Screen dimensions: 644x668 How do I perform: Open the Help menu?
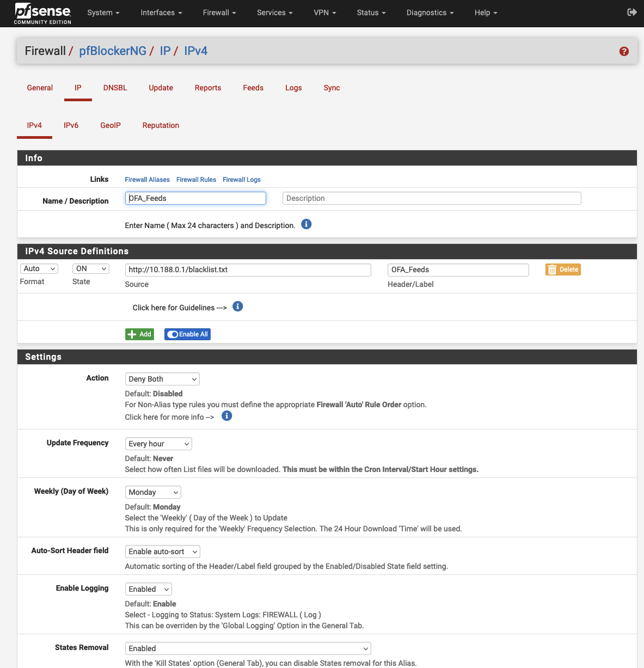click(x=486, y=13)
